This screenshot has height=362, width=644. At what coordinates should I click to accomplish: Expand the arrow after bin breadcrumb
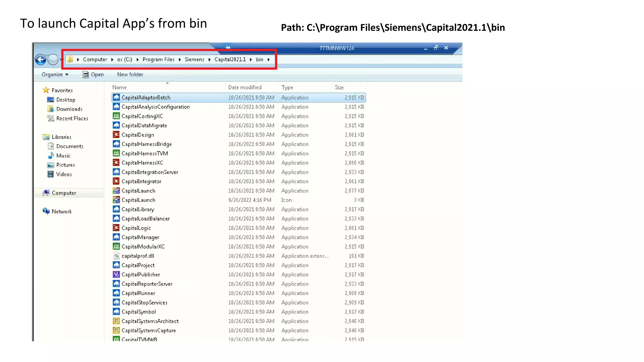coord(269,59)
